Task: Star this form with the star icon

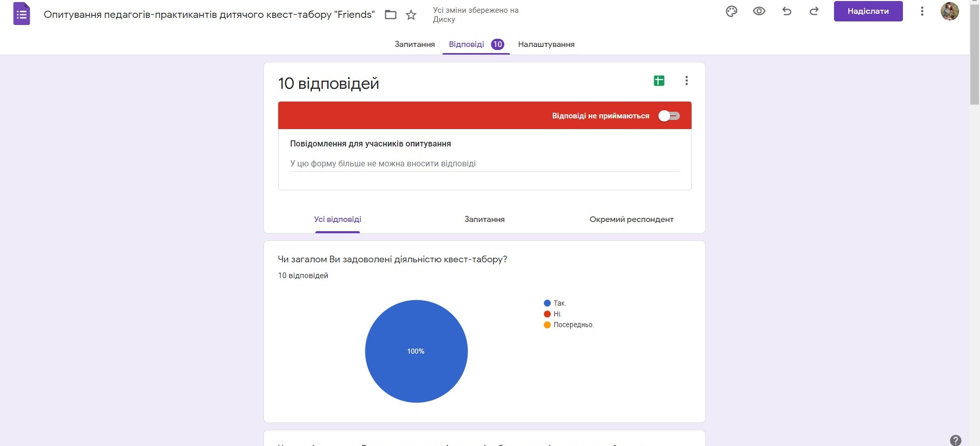Action: click(411, 15)
